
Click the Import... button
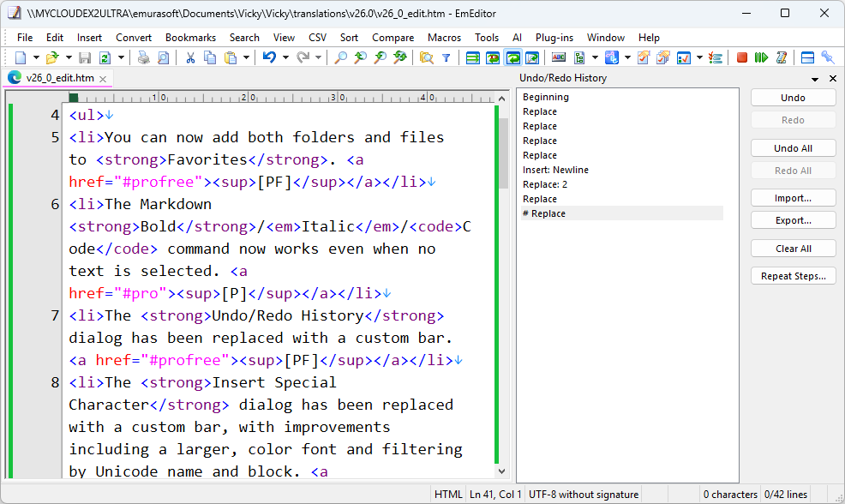click(794, 198)
